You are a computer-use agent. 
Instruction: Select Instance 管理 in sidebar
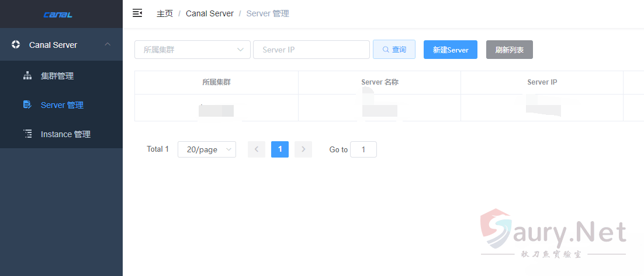65,134
